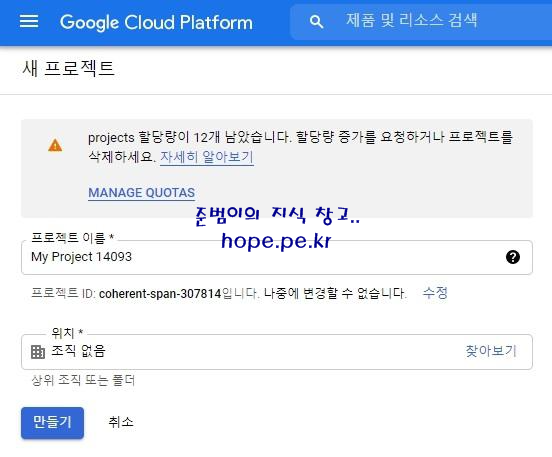Click the search magnifier icon
This screenshot has height=457, width=552.
[316, 22]
